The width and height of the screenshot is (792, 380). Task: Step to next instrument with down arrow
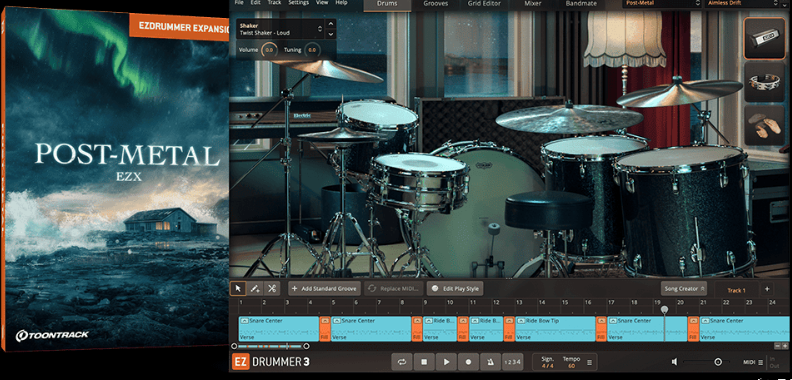click(330, 34)
